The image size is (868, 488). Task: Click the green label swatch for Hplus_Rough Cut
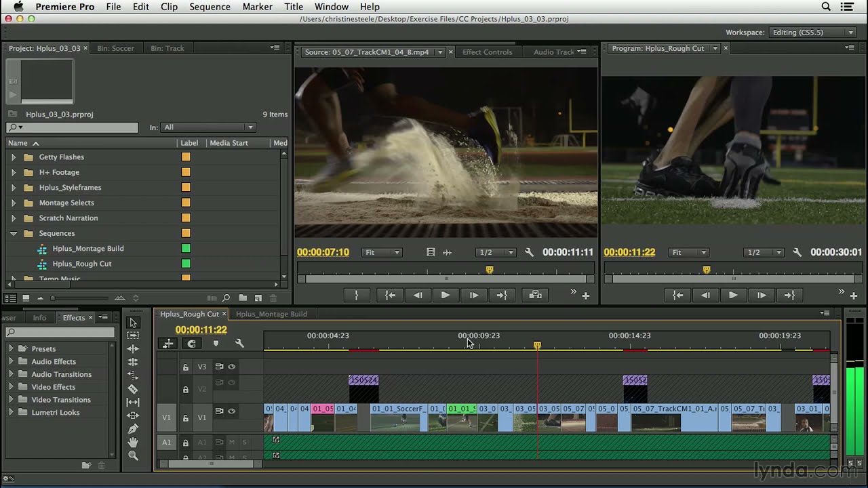(186, 264)
